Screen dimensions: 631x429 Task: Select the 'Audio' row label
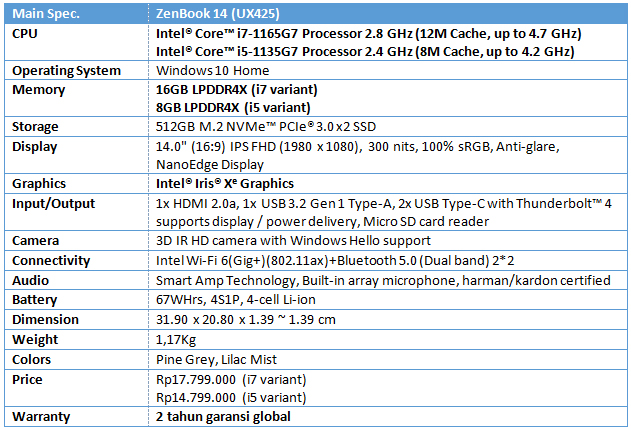[x=30, y=280]
